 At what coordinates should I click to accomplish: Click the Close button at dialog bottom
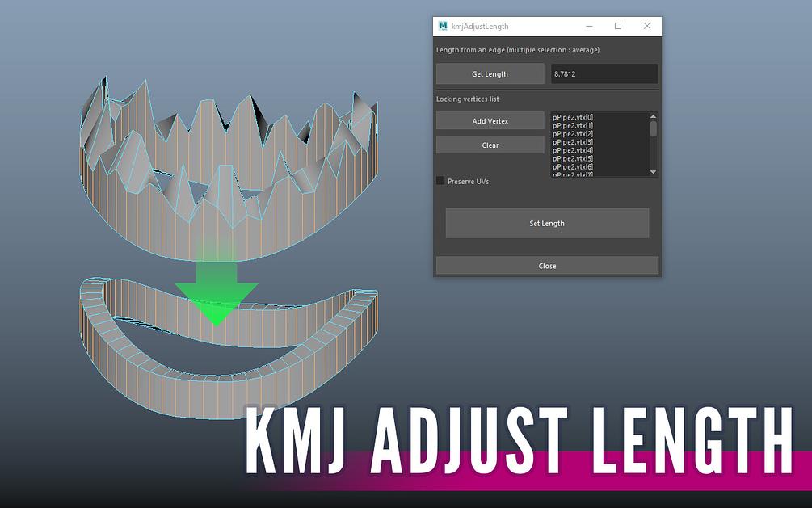(x=546, y=265)
